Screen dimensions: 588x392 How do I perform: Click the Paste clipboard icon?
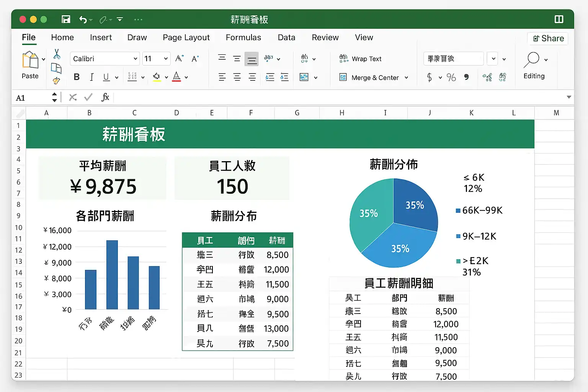tap(30, 60)
